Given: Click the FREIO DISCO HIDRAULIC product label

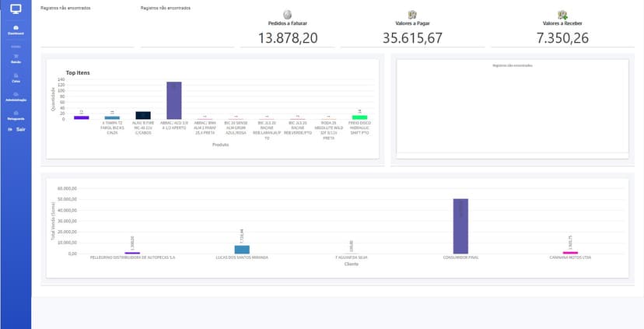Looking at the screenshot, I should coord(359,128).
